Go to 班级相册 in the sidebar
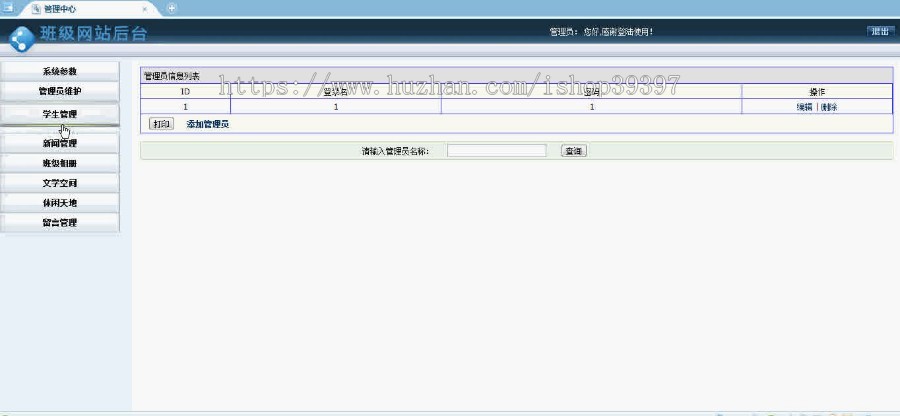 coord(60,163)
